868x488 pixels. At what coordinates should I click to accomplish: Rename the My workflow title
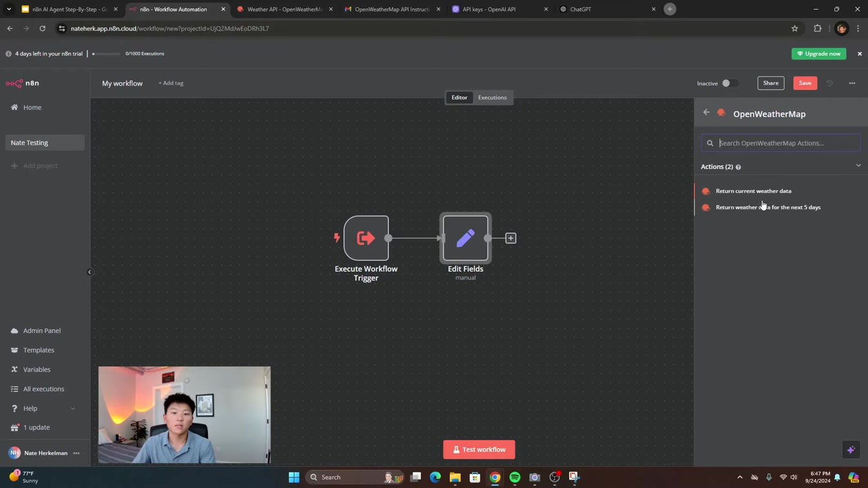click(122, 83)
